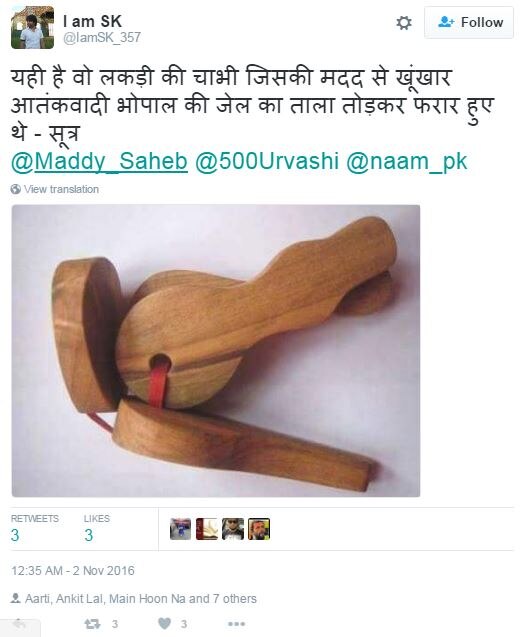Open the @naam_pk mention
The image size is (530, 637).
click(x=407, y=161)
